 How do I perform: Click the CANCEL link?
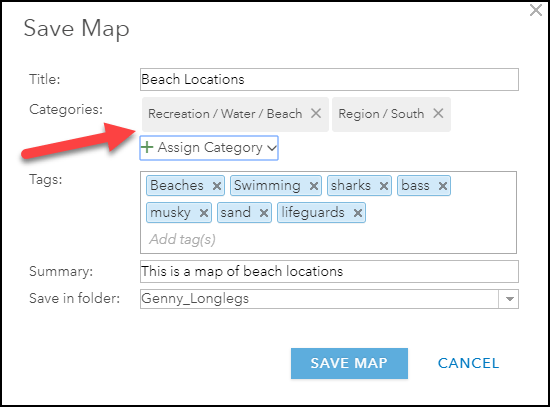pos(468,363)
